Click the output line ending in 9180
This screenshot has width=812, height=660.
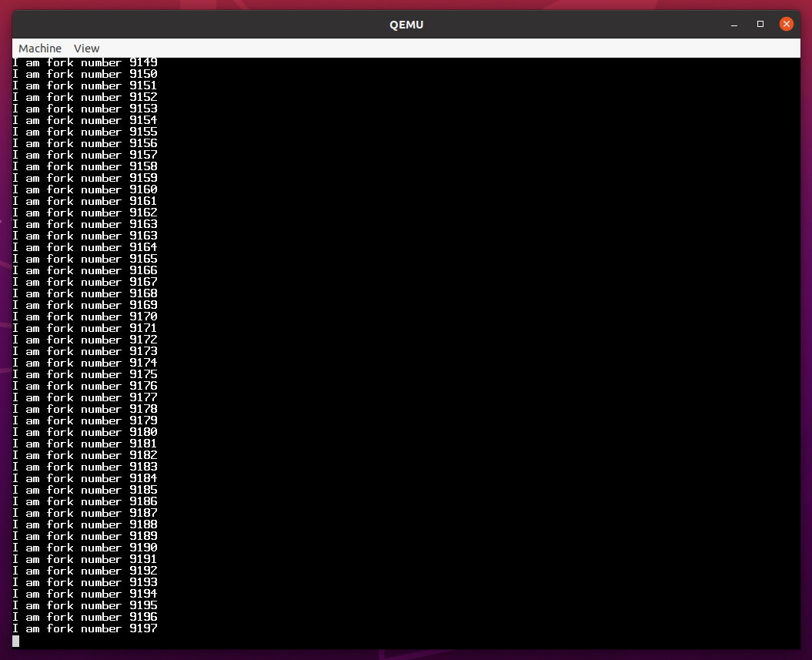tap(85, 432)
